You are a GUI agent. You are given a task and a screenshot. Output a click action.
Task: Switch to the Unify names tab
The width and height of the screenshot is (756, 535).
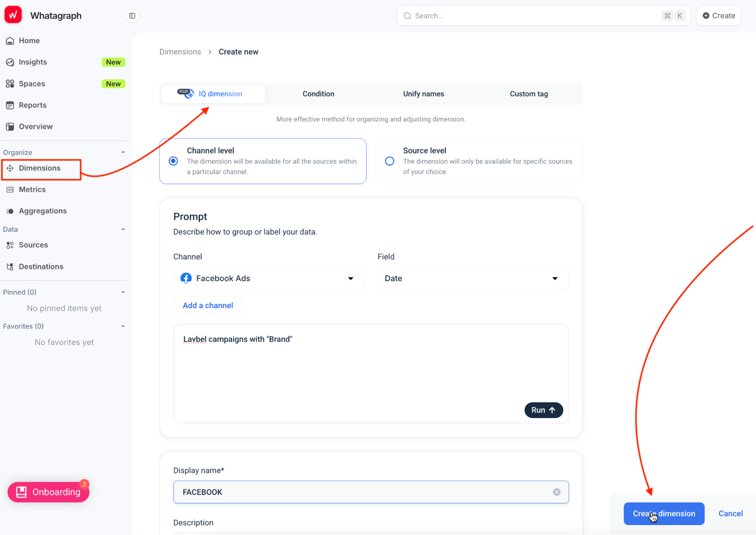tap(423, 94)
